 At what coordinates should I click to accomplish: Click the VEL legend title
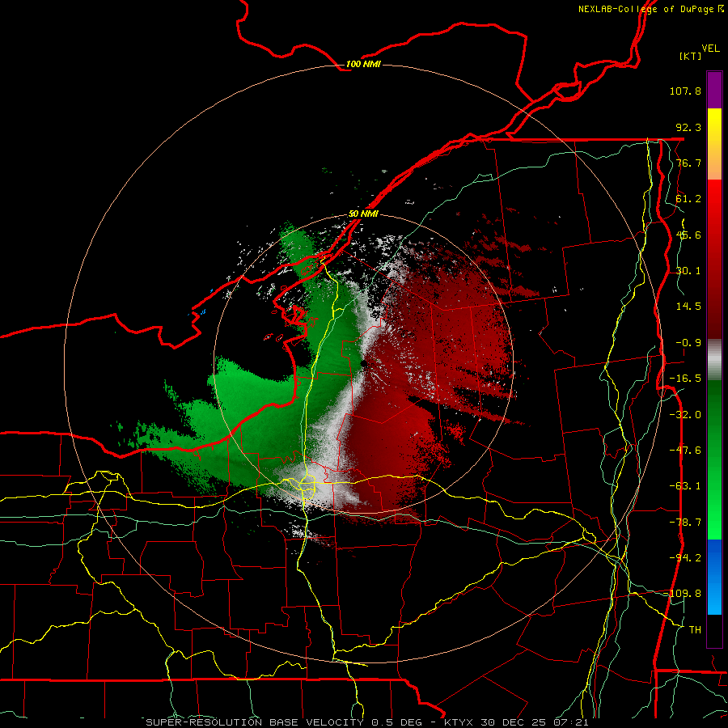coord(711,48)
